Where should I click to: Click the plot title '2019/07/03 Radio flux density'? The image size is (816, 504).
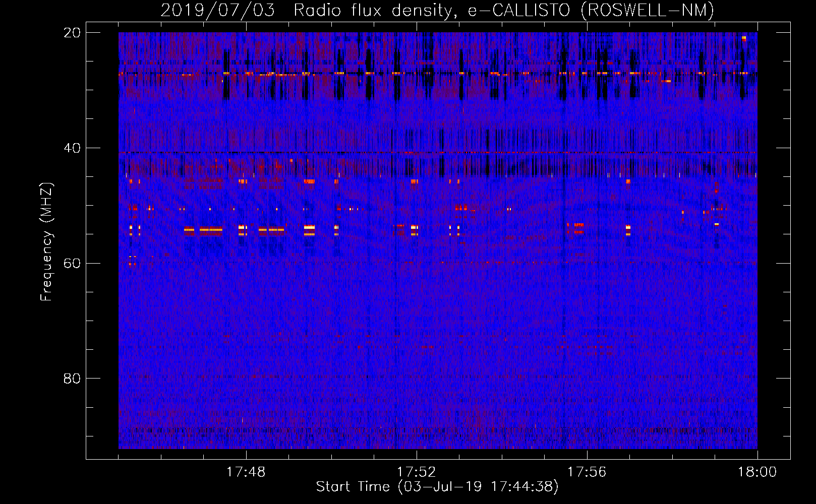[x=437, y=11]
